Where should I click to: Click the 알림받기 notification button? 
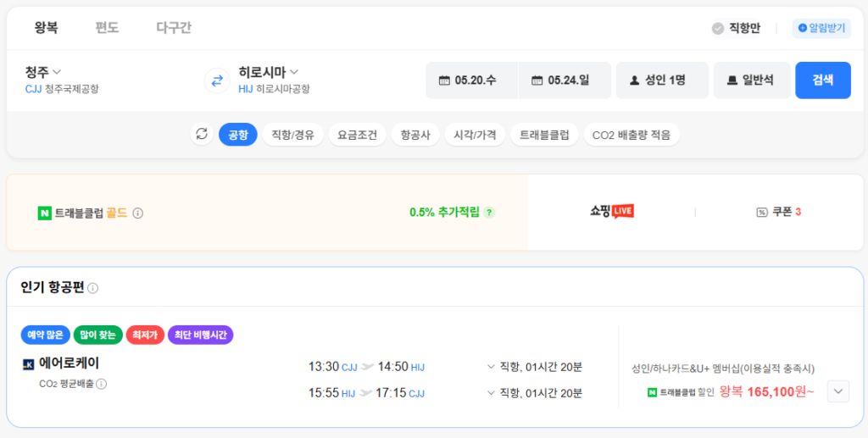[821, 29]
